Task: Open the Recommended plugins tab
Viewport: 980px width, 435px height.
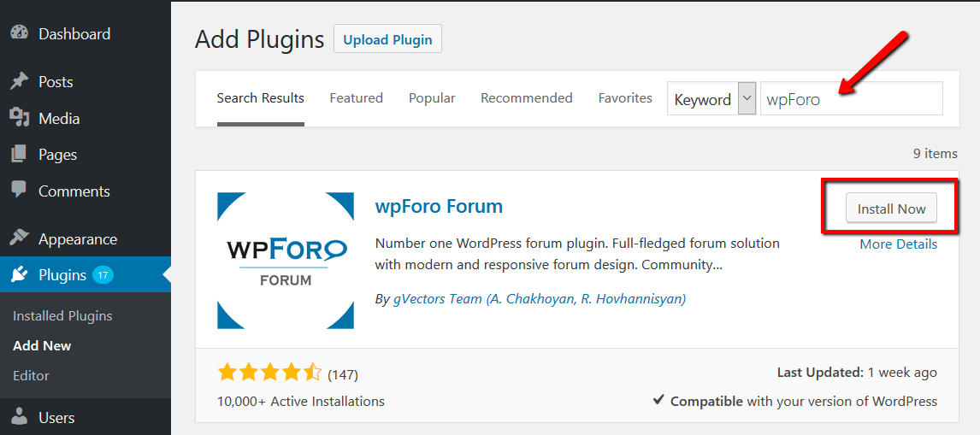Action: (x=526, y=98)
